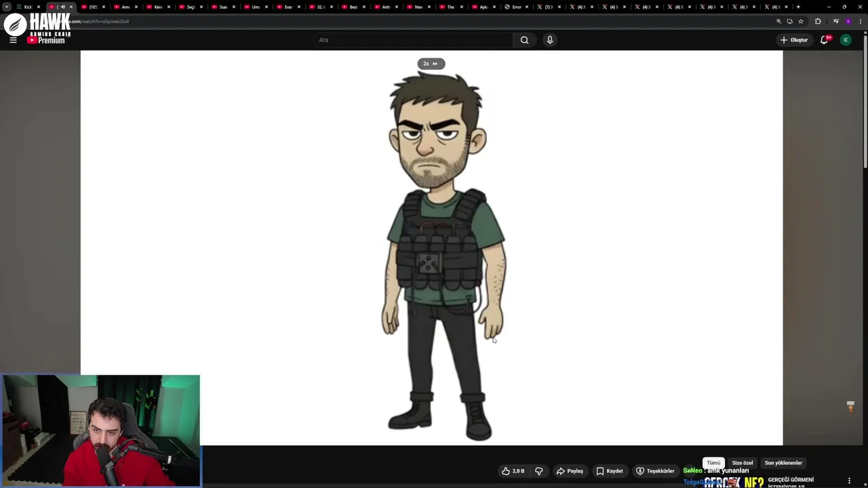Bookmark this page with the star icon
This screenshot has height=488, width=868.
tap(801, 21)
